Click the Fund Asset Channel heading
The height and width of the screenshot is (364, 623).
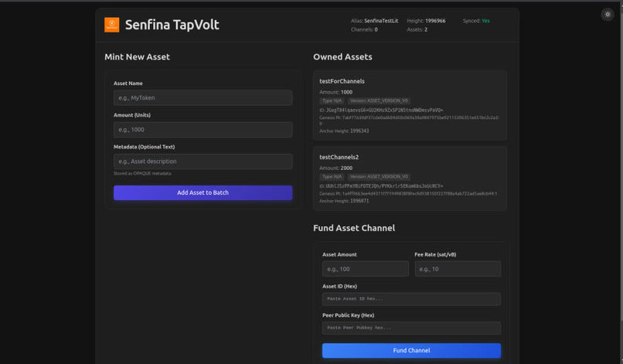pyautogui.click(x=354, y=228)
